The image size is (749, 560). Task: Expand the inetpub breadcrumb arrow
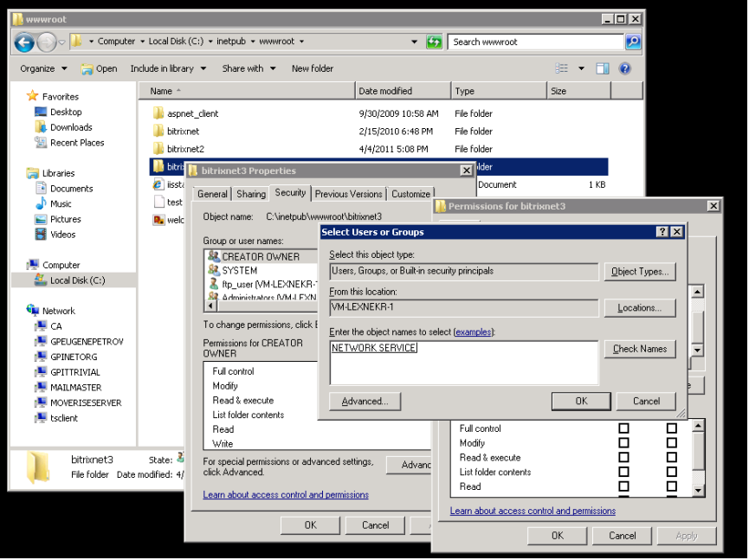click(252, 42)
